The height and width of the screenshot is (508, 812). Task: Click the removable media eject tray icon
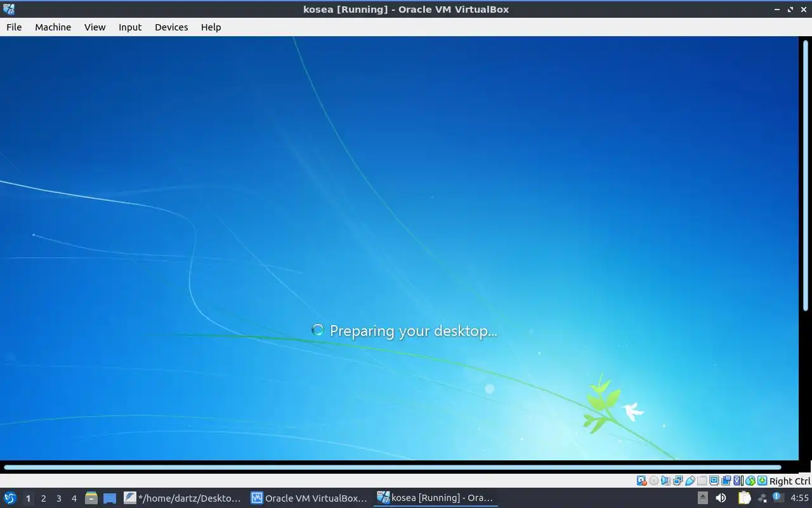click(702, 498)
